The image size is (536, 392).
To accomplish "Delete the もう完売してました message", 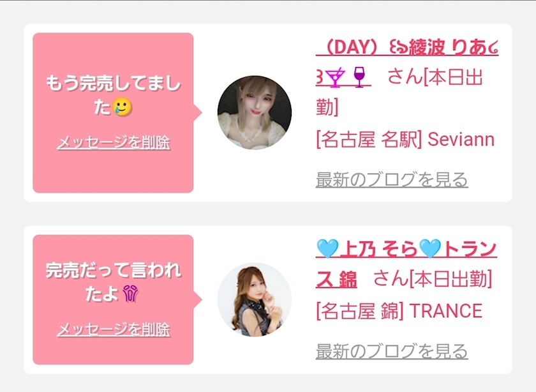I will pyautogui.click(x=114, y=142).
